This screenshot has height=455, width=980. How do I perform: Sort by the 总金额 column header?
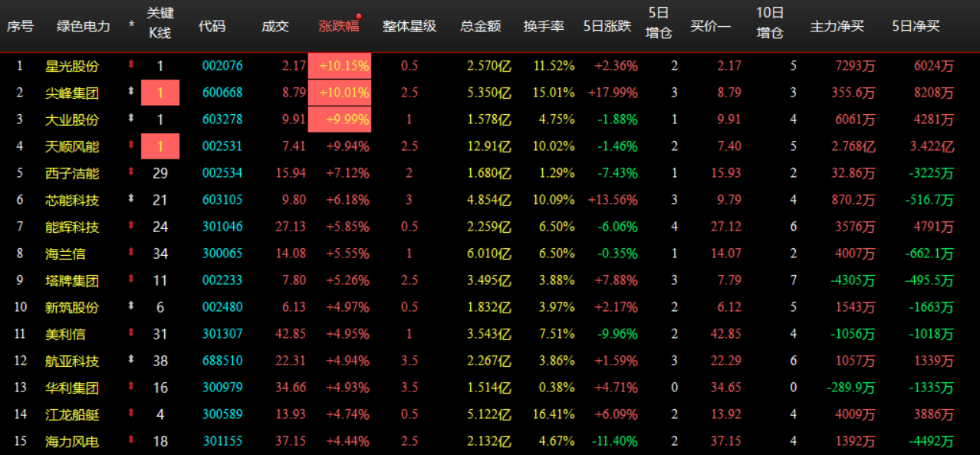(x=481, y=26)
